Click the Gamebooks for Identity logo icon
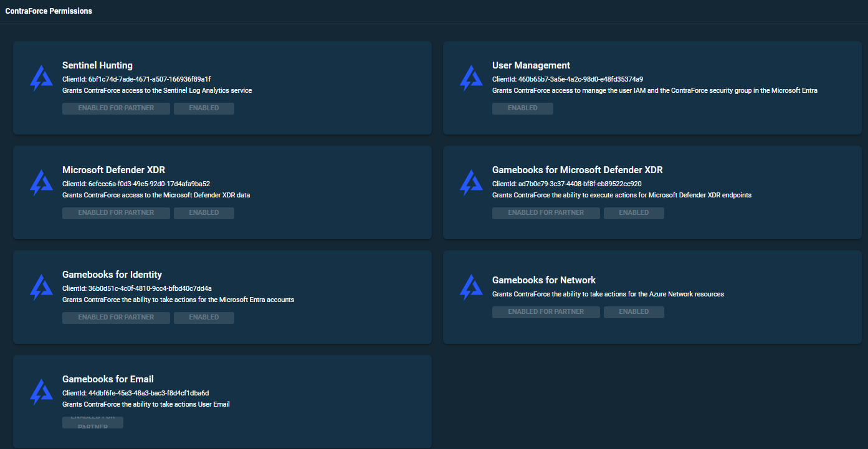This screenshot has height=449, width=868. (41, 288)
